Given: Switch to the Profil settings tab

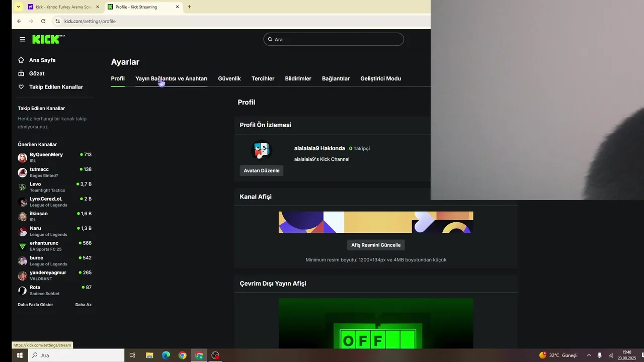Looking at the screenshot, I should click(x=118, y=78).
